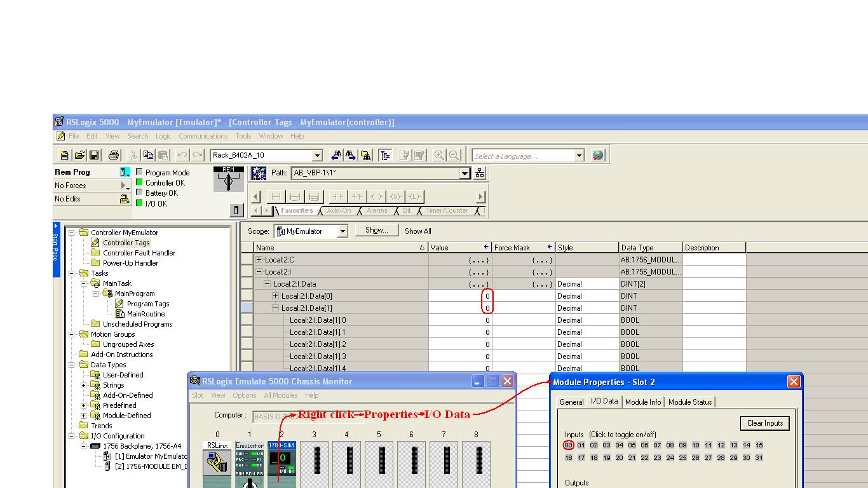Click the Copy toolbar icon
Image resolution: width=868 pixels, height=488 pixels.
(148, 155)
